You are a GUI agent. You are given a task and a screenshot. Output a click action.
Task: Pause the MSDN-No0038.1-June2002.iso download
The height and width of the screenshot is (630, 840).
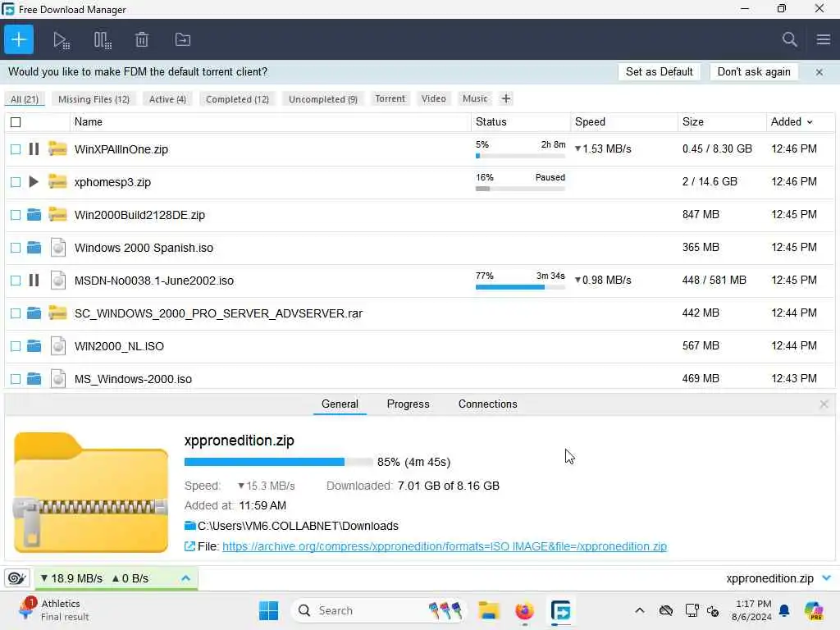34,281
